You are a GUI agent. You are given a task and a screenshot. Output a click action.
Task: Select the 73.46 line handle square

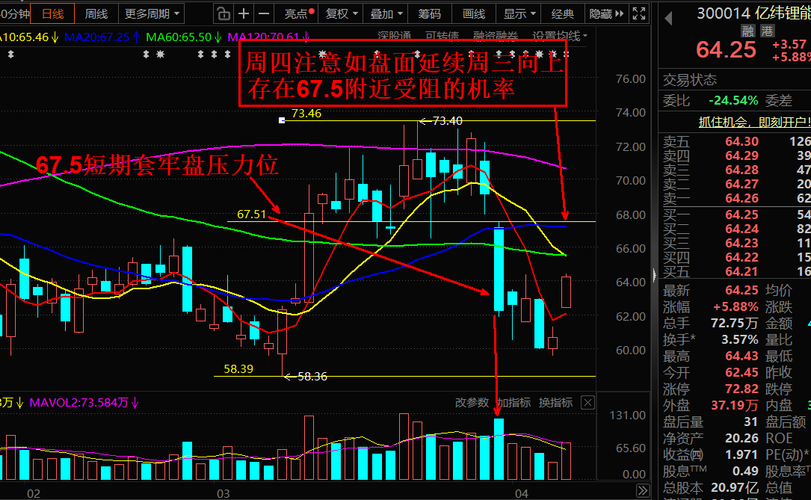[x=282, y=120]
